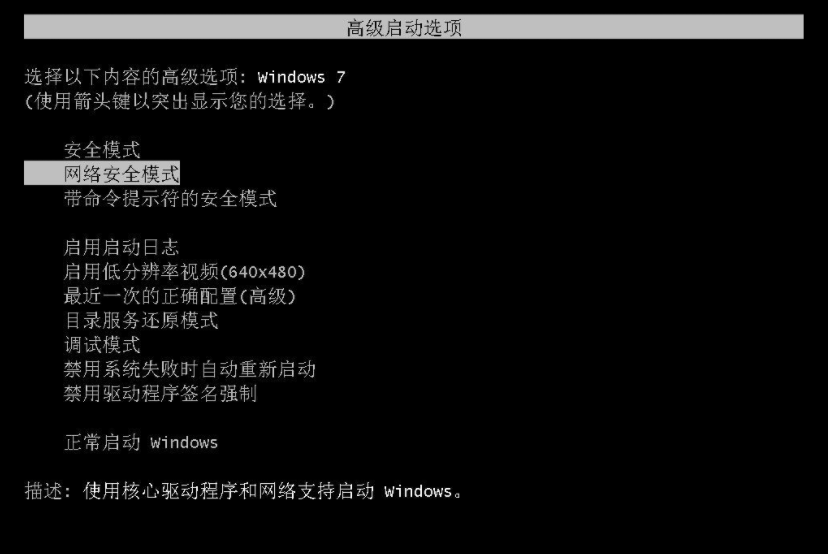828x554 pixels.
Task: Choose 禁用驱动程序签名强制 entry
Action: tap(161, 393)
